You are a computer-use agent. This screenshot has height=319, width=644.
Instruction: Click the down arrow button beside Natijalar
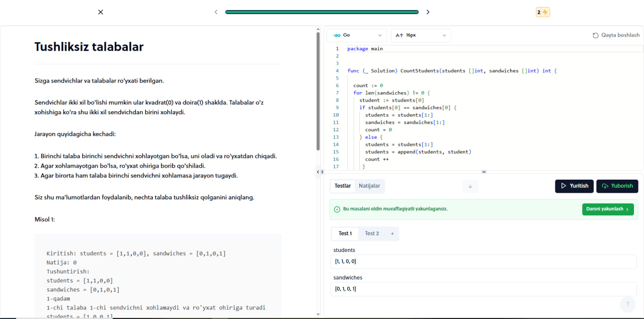[470, 186]
